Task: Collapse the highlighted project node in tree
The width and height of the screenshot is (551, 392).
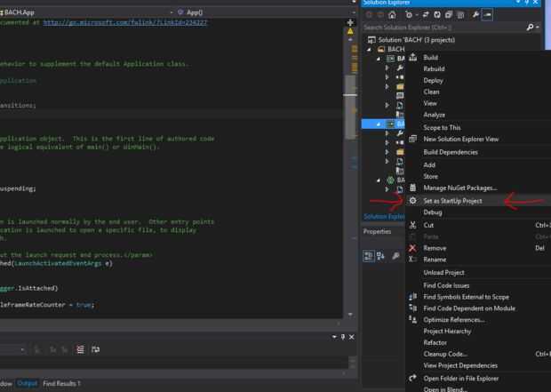Action: (x=379, y=124)
